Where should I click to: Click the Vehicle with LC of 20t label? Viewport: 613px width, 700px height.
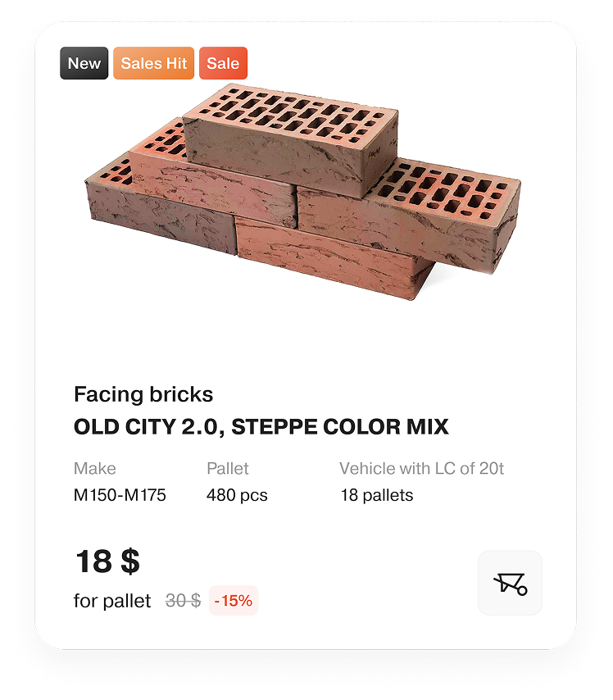point(422,469)
